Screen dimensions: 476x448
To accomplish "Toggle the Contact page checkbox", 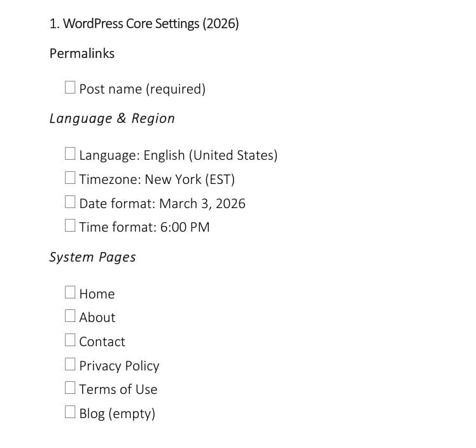I will (70, 340).
